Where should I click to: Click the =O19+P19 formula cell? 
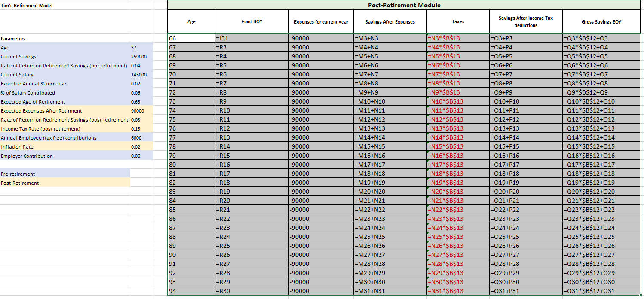coord(526,183)
